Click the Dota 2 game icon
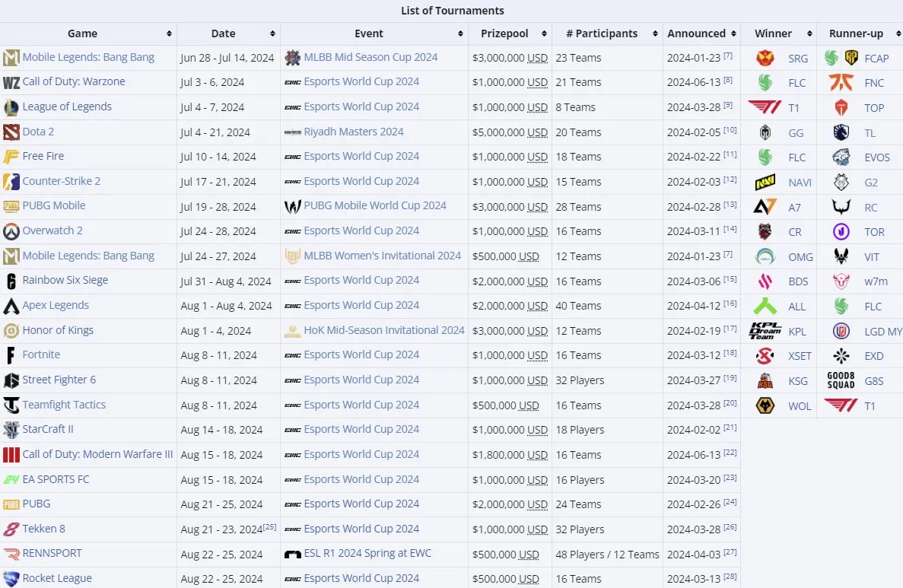Screen dimensions: 903x588 (x=11, y=132)
